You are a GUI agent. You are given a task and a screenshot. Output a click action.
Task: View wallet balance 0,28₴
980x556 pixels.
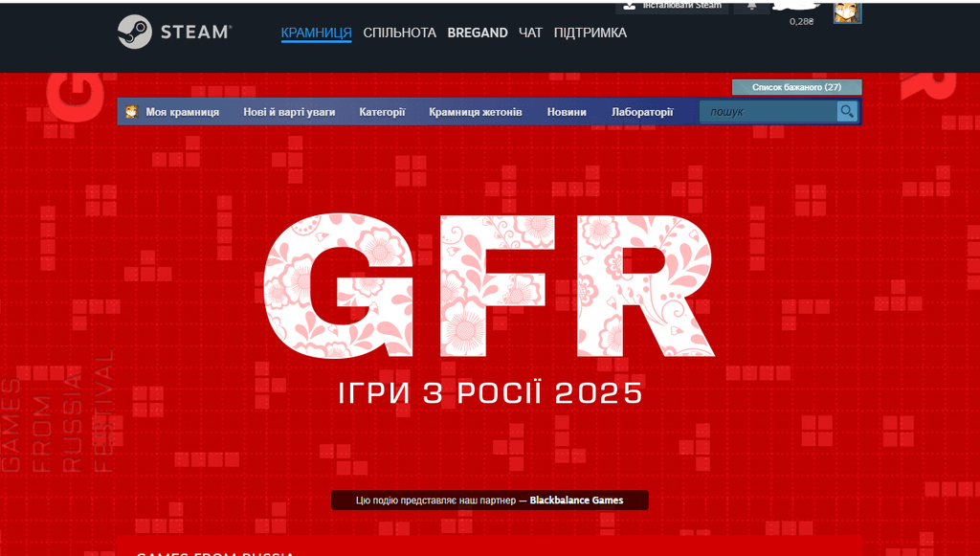click(801, 21)
